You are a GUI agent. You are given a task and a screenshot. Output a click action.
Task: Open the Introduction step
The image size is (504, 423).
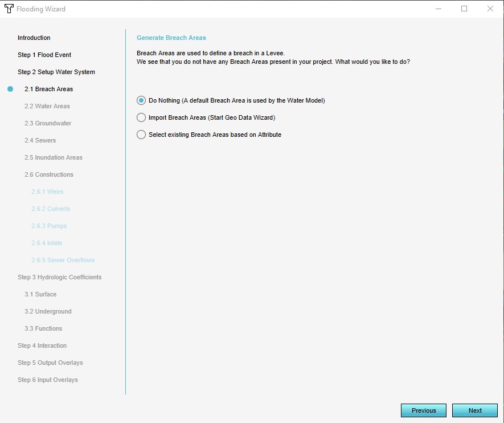coord(34,38)
